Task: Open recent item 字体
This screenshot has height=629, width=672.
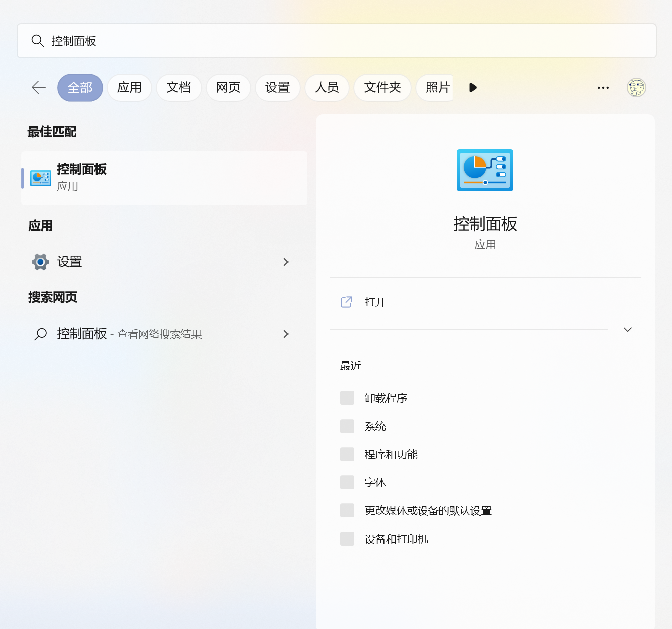Action: point(375,482)
